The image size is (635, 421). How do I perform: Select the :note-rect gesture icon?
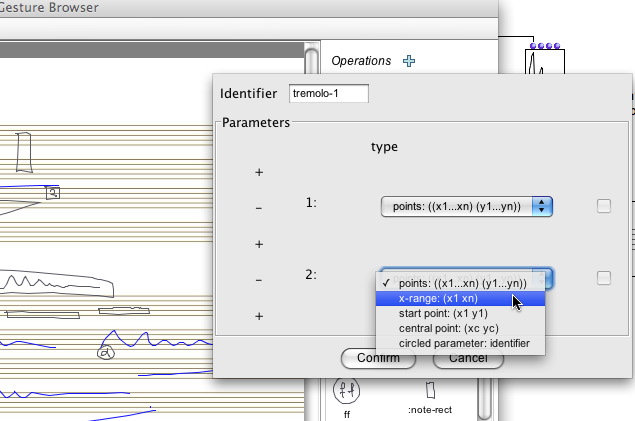pos(430,390)
